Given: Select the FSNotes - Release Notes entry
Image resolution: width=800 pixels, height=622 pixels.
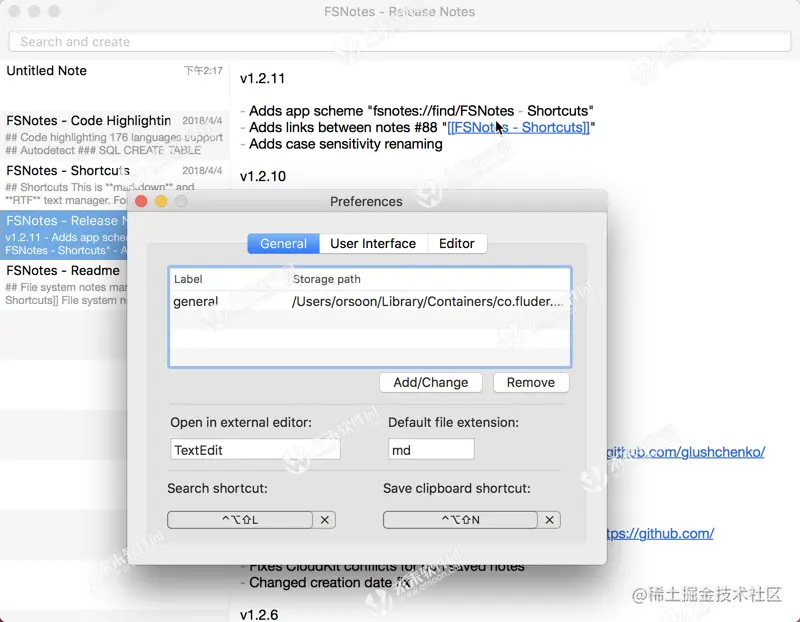Looking at the screenshot, I should (63, 235).
